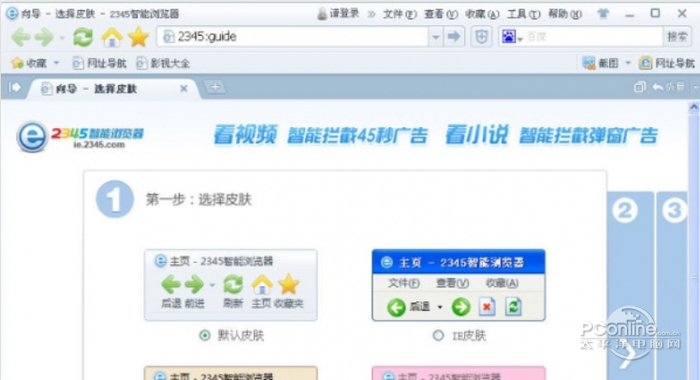Open the 工具(T) menu
This screenshot has width=700, height=380.
point(524,14)
